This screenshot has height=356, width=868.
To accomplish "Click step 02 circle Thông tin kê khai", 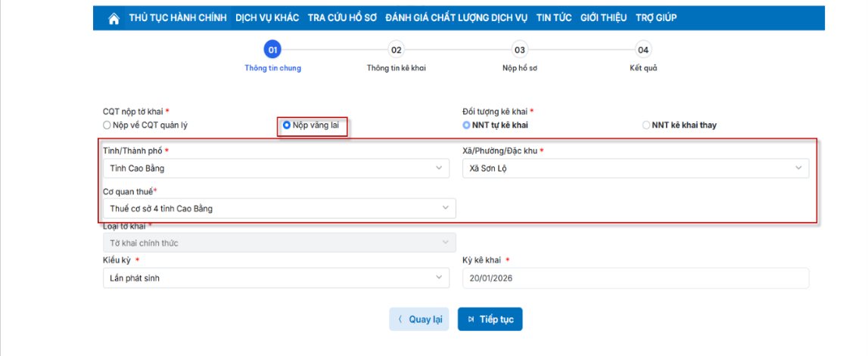I will point(396,50).
